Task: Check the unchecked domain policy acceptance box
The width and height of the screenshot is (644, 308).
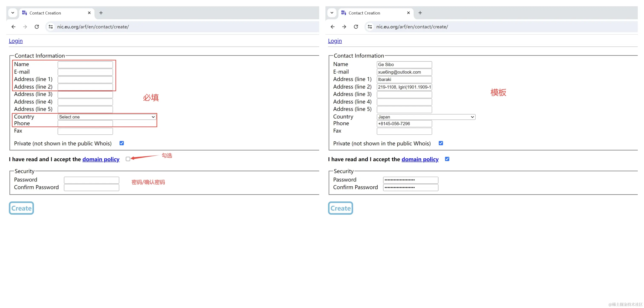Action: [x=128, y=159]
